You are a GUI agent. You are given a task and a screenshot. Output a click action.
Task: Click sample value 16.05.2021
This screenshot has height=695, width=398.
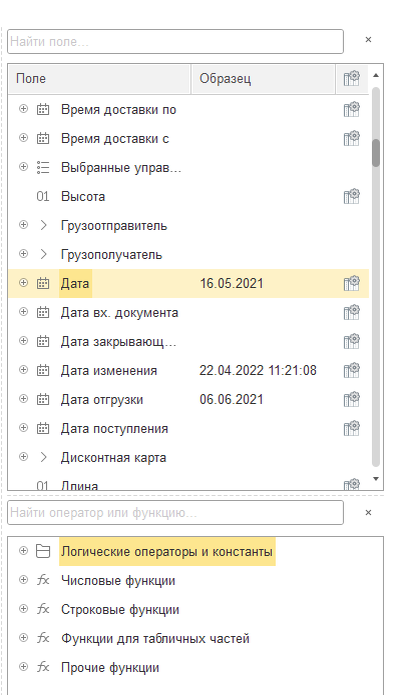pos(231,283)
